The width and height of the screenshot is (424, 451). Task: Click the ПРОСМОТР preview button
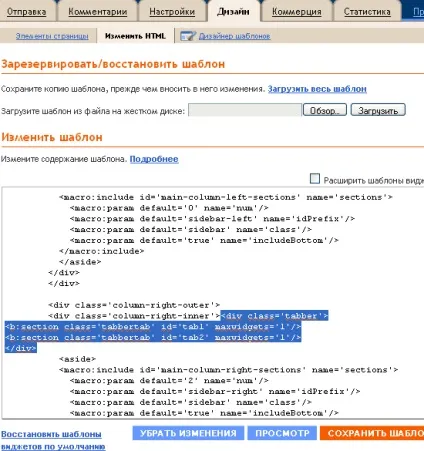[282, 433]
